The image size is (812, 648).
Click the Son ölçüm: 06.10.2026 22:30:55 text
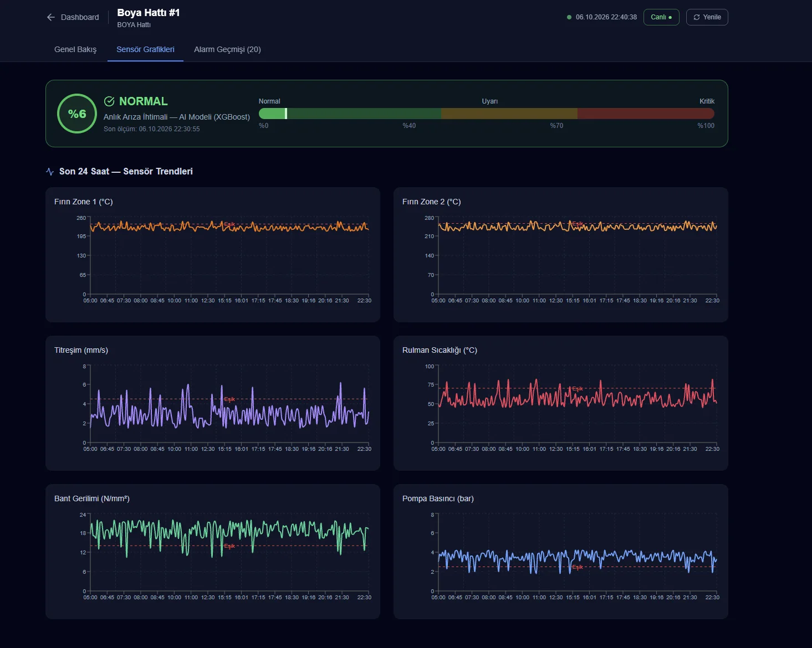152,129
